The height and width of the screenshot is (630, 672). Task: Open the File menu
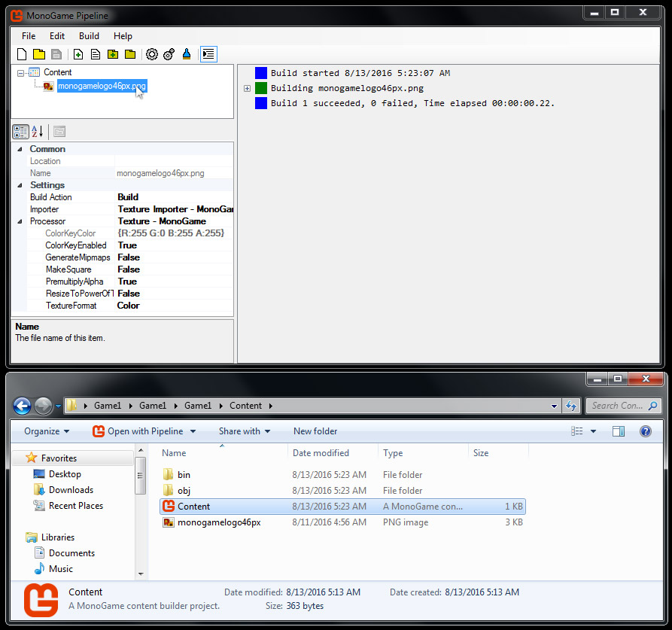29,35
